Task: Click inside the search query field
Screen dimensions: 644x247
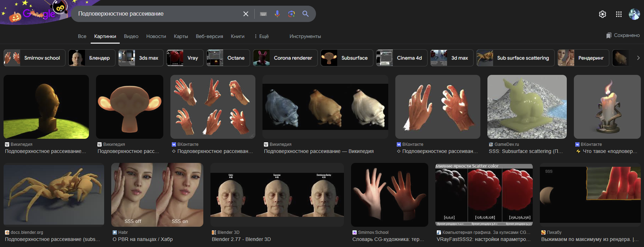Action: pyautogui.click(x=156, y=14)
